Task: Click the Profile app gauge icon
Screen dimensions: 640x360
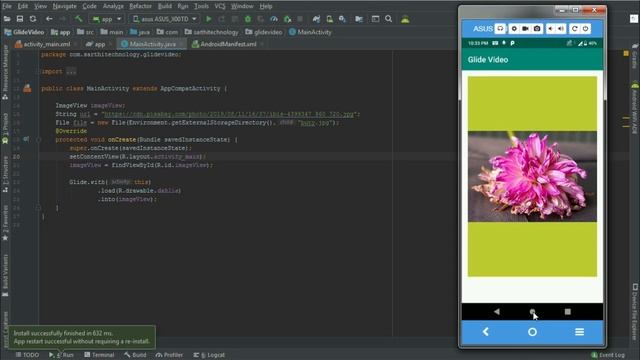Action: [x=274, y=19]
